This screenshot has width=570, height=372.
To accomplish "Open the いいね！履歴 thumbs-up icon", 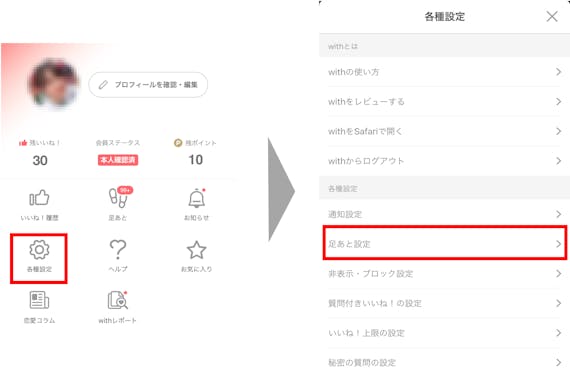I will pos(39,198).
